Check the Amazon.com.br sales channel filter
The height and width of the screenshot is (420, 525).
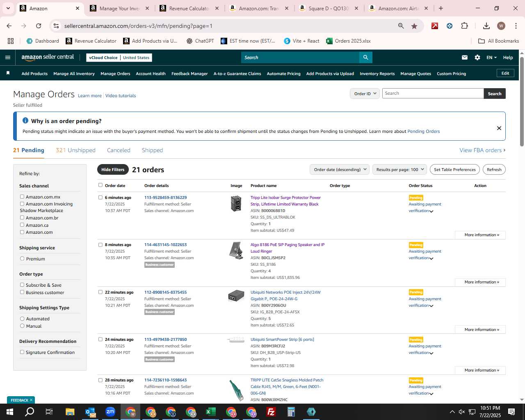(22, 217)
